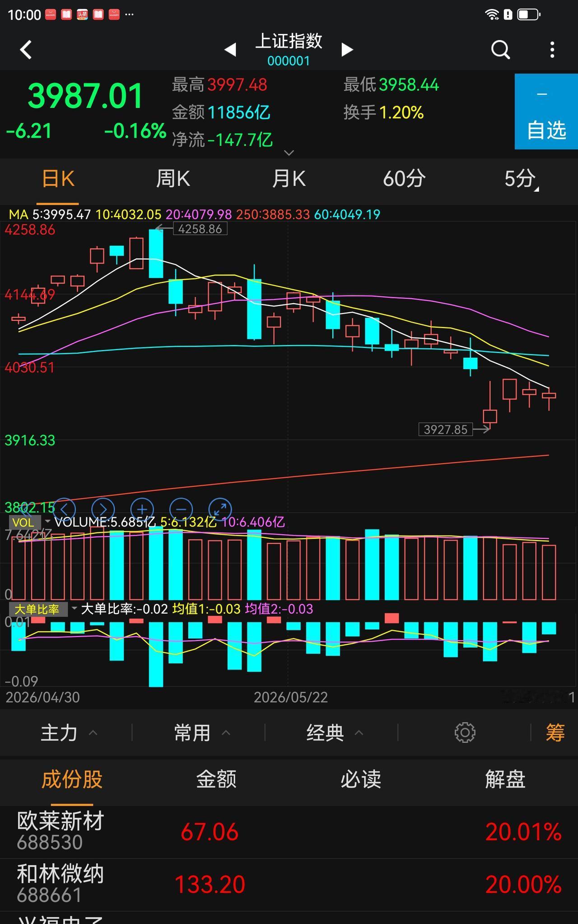
Task: Open the VOL indicator dropdown
Action: click(30, 522)
